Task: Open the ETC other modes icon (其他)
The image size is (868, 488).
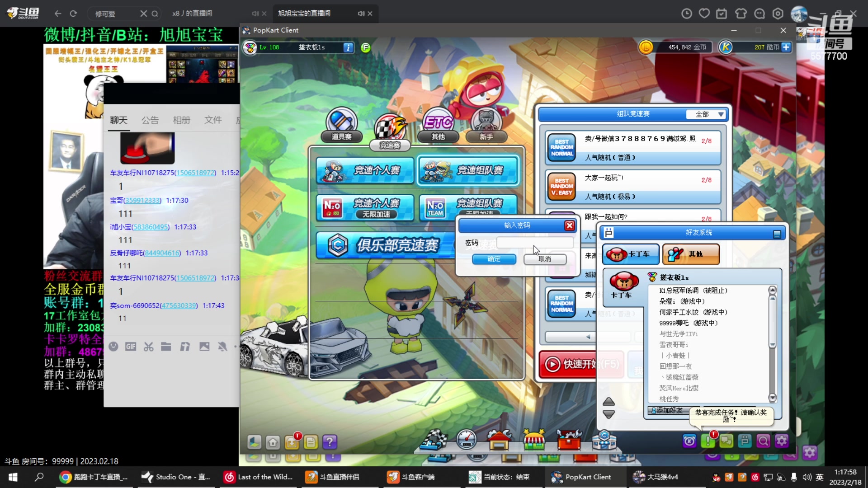Action: tap(438, 125)
